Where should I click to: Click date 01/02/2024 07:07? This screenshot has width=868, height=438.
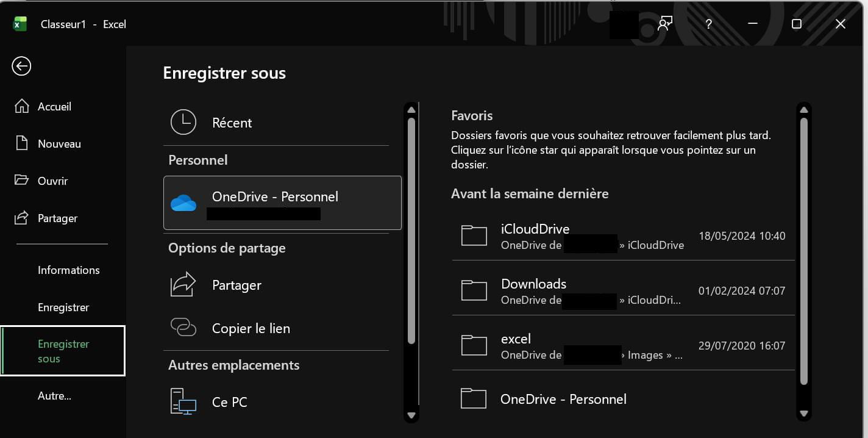click(742, 290)
